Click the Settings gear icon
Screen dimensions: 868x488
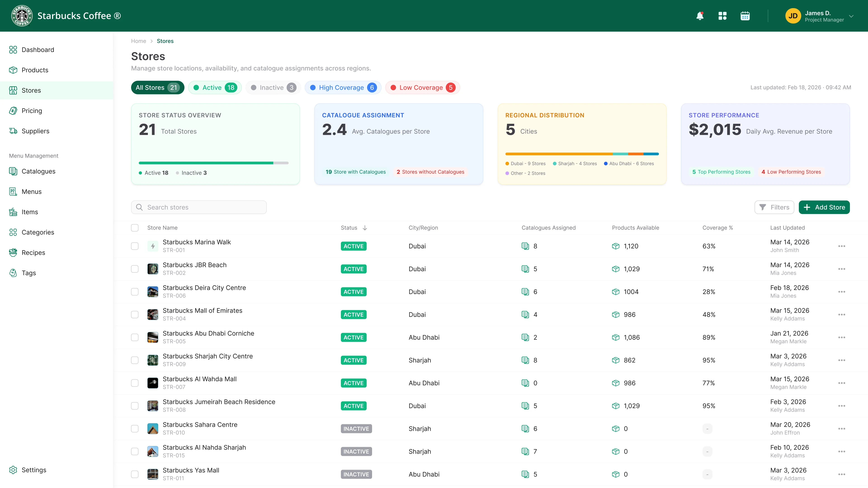tap(13, 470)
